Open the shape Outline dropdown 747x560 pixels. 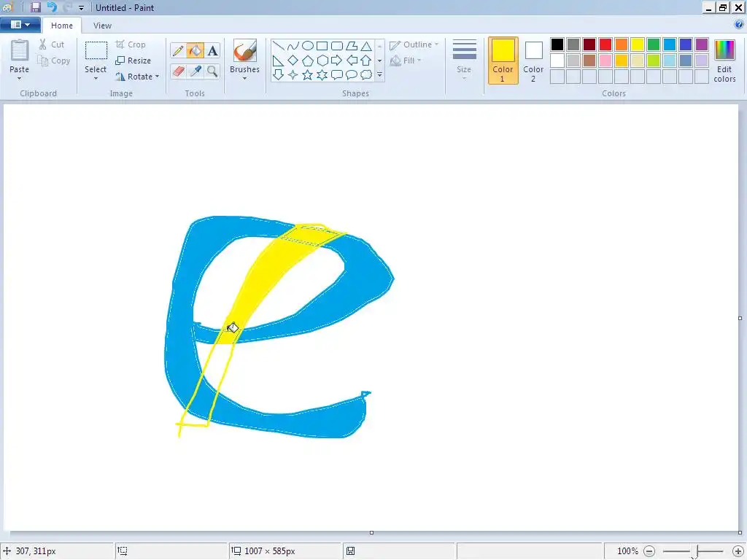coord(414,44)
